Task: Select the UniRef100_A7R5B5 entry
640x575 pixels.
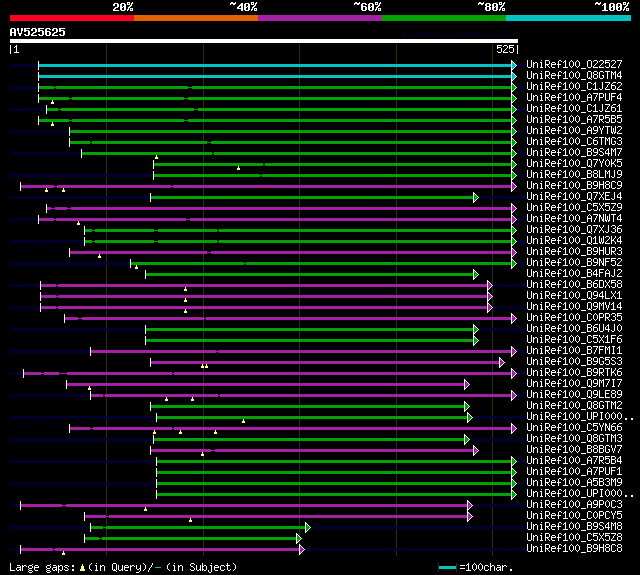Action: click(x=574, y=120)
